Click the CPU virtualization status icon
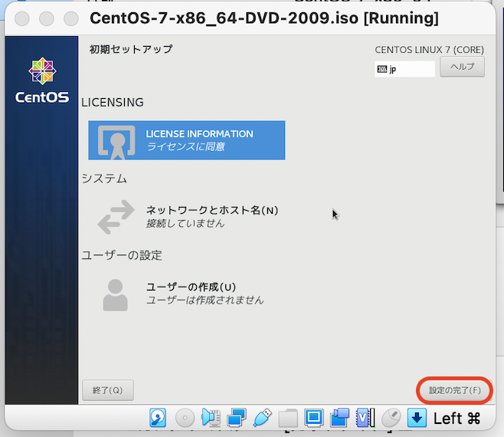The height and width of the screenshot is (437, 504). (x=365, y=418)
